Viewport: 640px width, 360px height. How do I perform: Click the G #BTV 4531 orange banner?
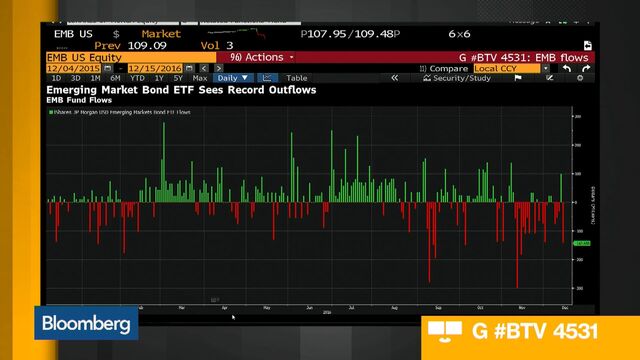point(531,337)
